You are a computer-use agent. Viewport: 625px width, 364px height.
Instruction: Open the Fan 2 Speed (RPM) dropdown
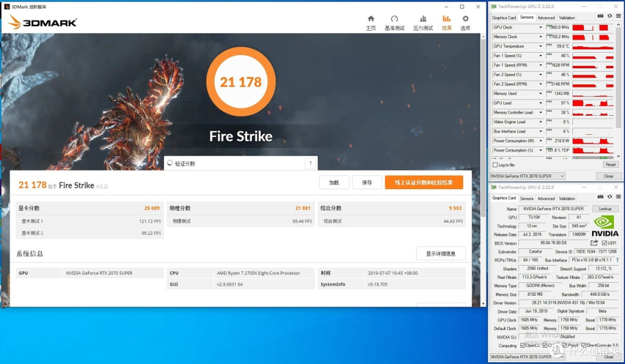[541, 84]
